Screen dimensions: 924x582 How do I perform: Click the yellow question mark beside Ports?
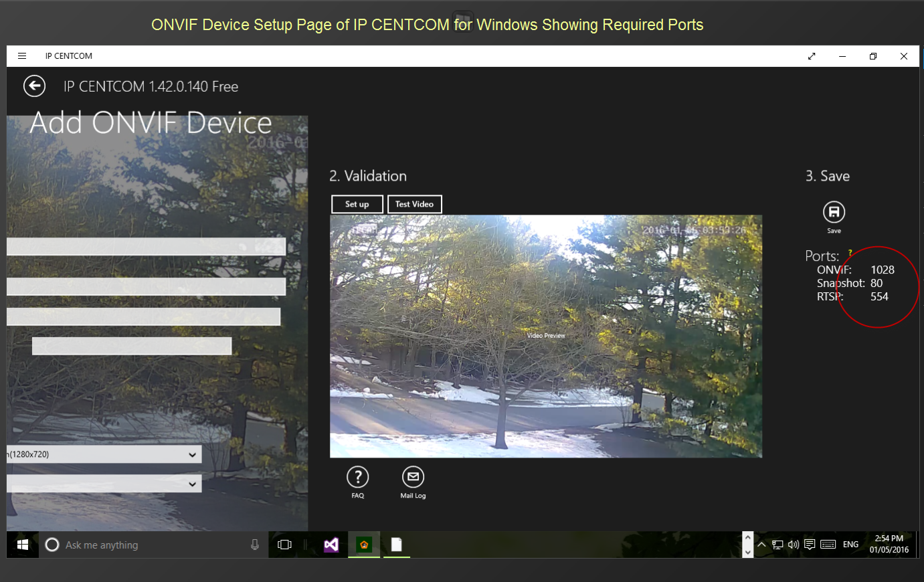(850, 252)
